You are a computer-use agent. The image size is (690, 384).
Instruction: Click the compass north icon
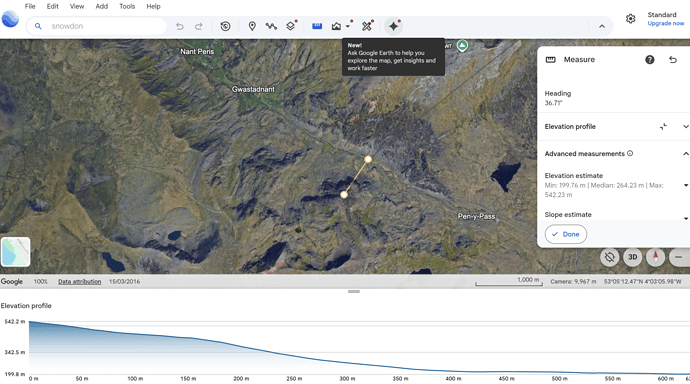pos(656,257)
